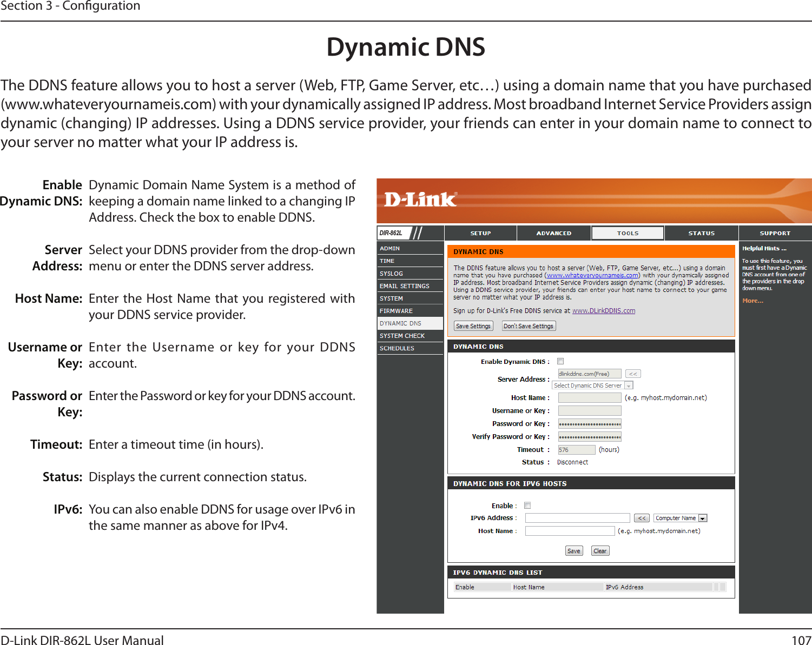Screen dimensions: 812x645
Task: Click the Save button for IPv6 host
Action: 574,551
